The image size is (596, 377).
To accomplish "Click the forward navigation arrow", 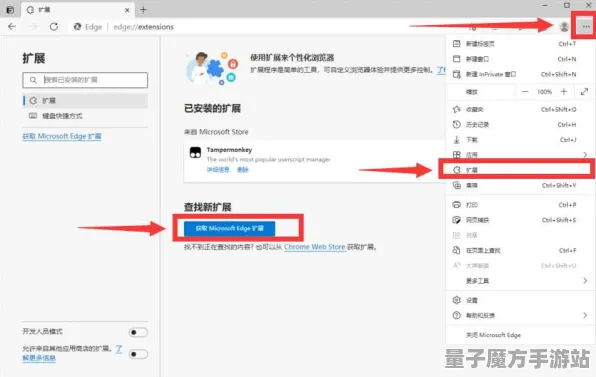I will click(34, 27).
